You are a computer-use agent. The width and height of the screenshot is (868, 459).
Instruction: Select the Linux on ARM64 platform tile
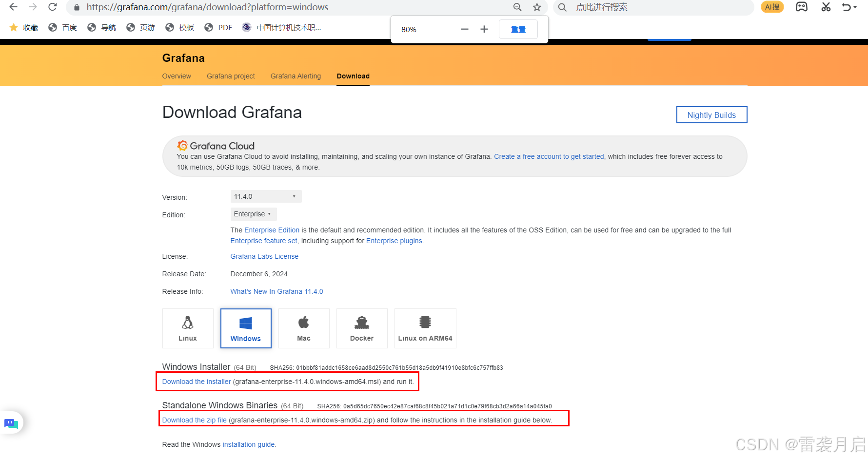click(425, 328)
